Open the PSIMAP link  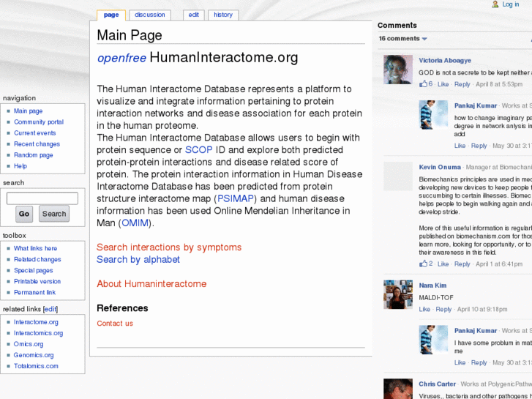tap(236, 198)
